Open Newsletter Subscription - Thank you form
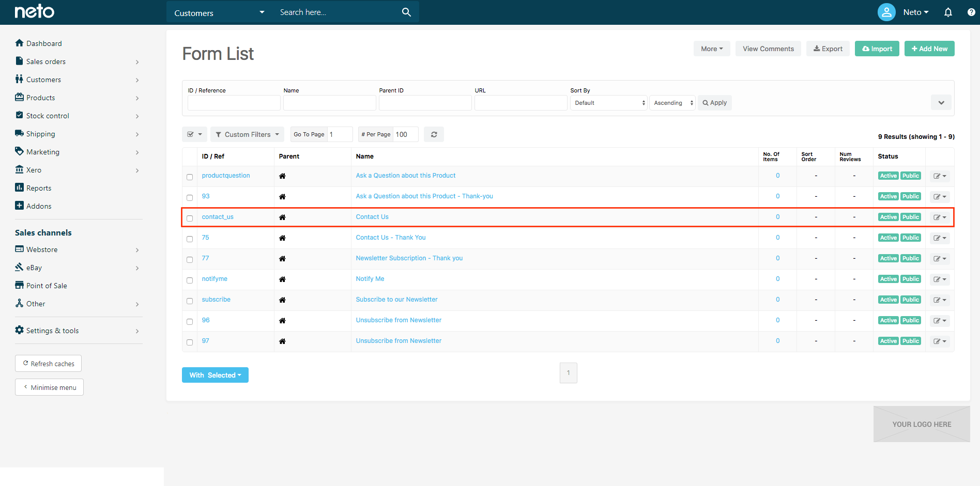 point(409,258)
